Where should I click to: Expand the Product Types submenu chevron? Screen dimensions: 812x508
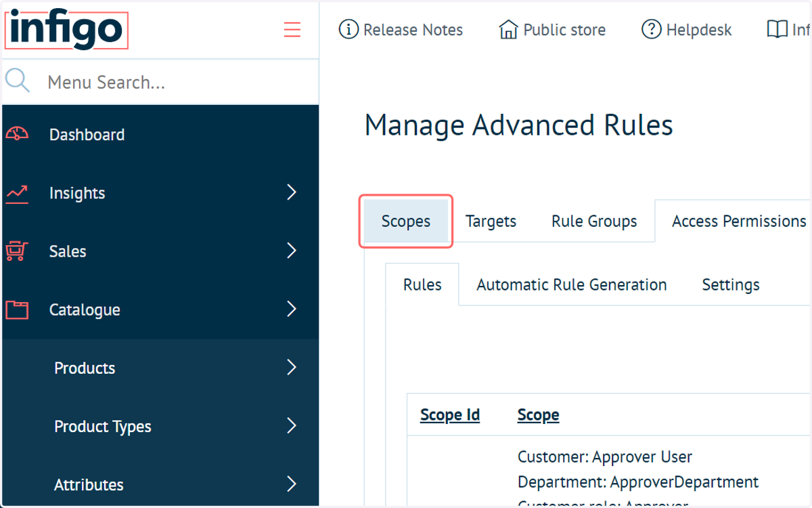292,425
